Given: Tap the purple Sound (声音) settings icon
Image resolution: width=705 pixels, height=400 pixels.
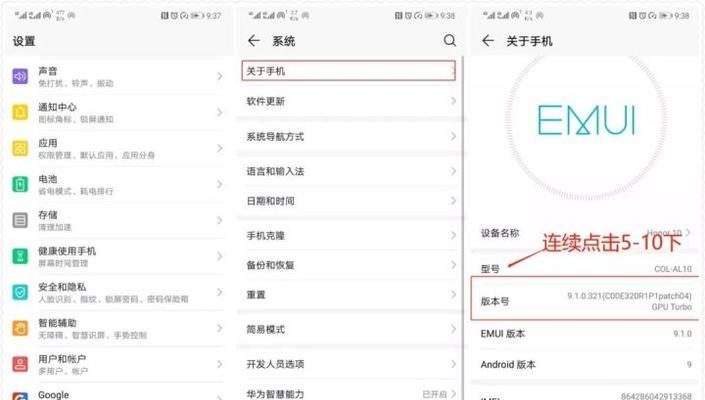Looking at the screenshot, I should pos(20,76).
